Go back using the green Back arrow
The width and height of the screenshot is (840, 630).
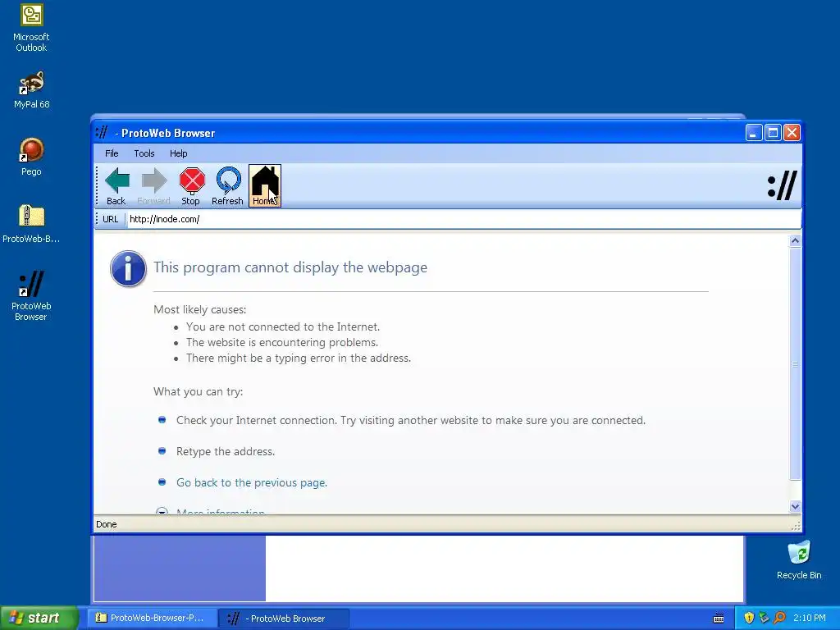[x=116, y=186]
